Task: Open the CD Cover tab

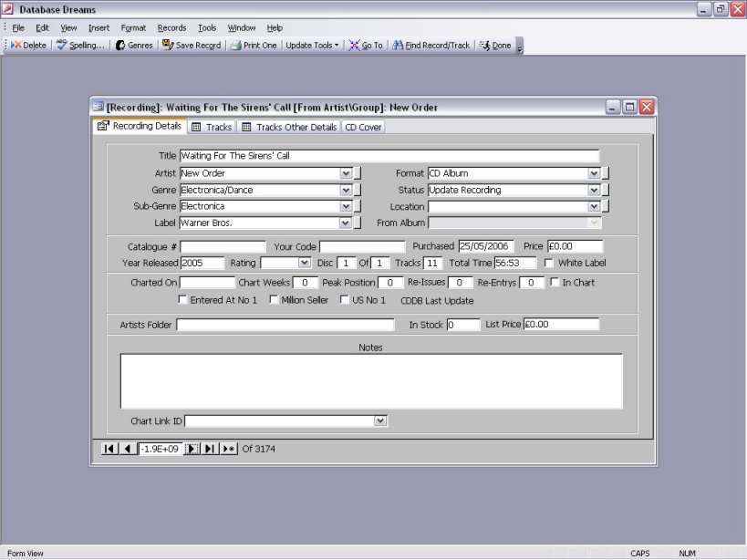Action: 363,127
